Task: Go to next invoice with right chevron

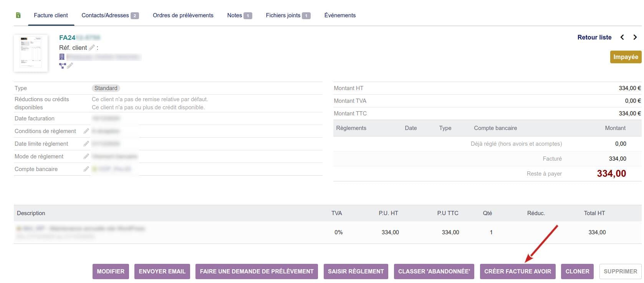Action: (635, 37)
